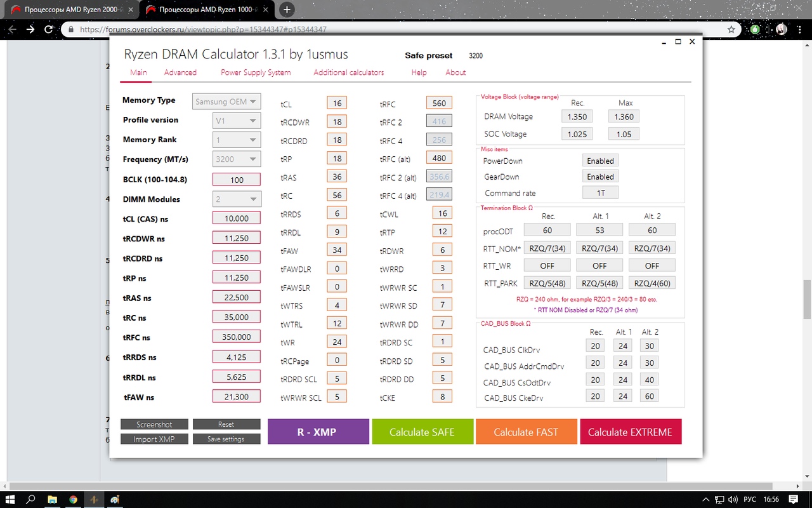Image resolution: width=812 pixels, height=508 pixels.
Task: Click the Import XMP button
Action: (154, 439)
